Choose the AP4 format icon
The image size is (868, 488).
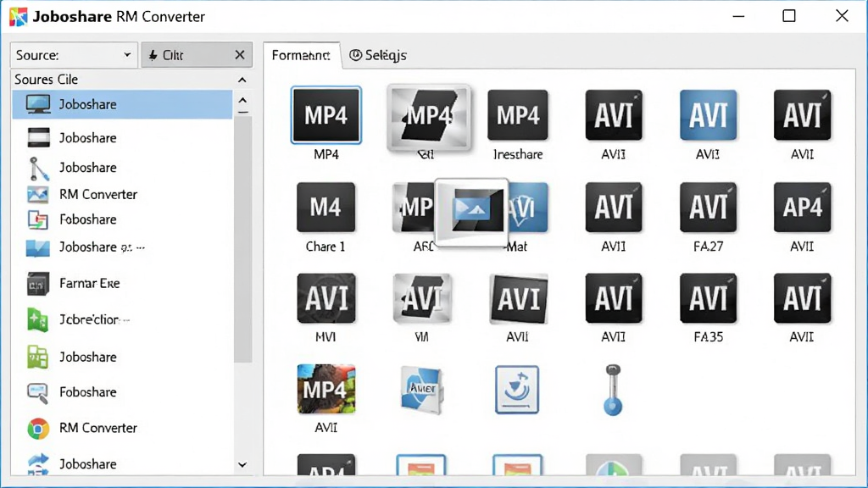802,207
